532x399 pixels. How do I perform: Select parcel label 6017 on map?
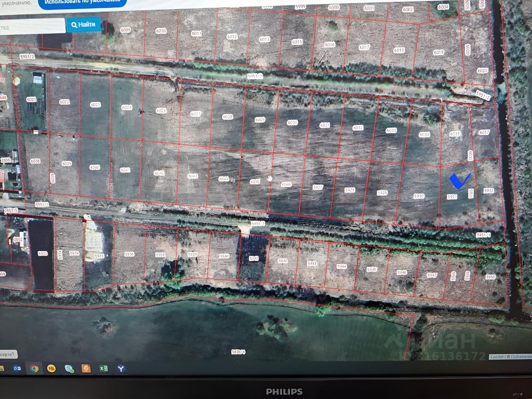tap(364, 47)
